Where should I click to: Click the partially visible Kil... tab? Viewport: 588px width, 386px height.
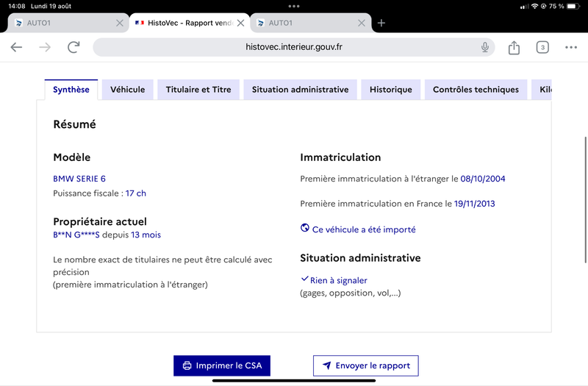pyautogui.click(x=542, y=90)
